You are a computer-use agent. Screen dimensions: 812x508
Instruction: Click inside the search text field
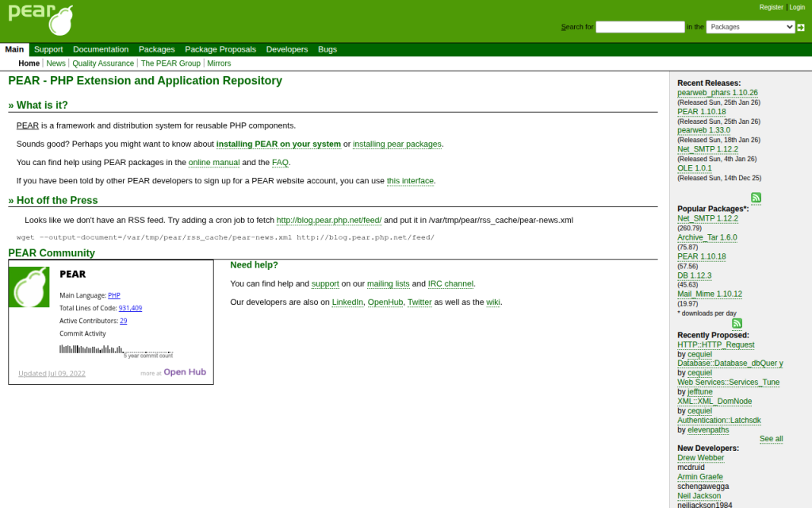640,26
